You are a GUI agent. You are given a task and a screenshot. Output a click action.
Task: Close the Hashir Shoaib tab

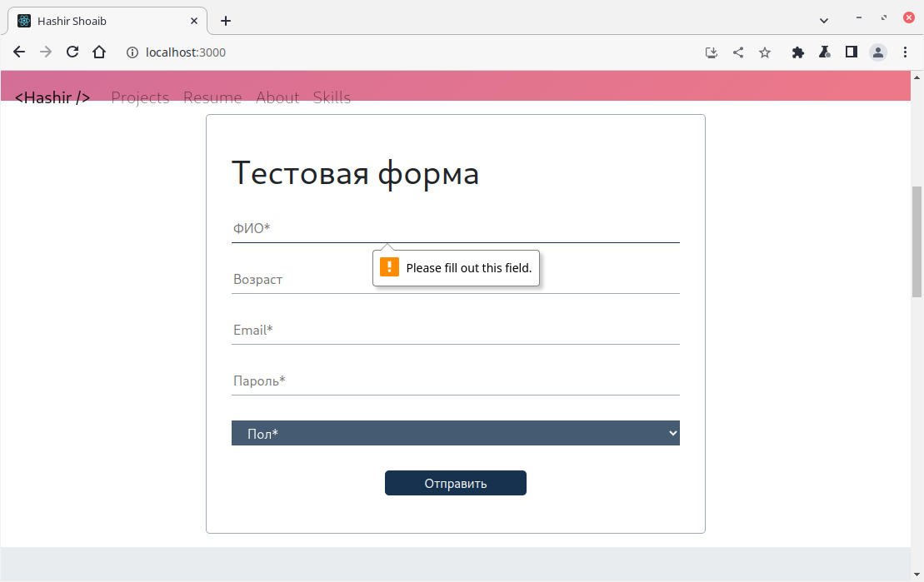coord(194,21)
